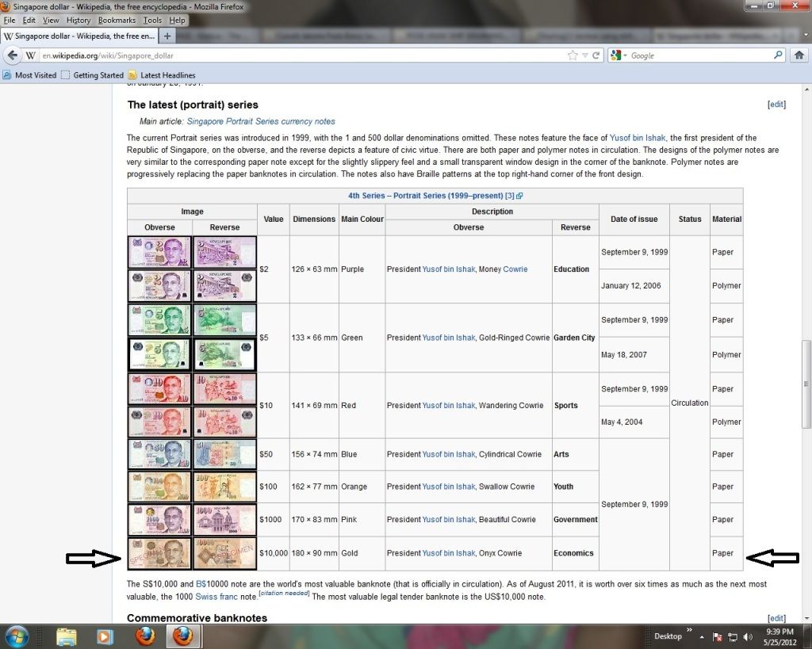Click the page vertical scrollbar thumb

(x=806, y=384)
